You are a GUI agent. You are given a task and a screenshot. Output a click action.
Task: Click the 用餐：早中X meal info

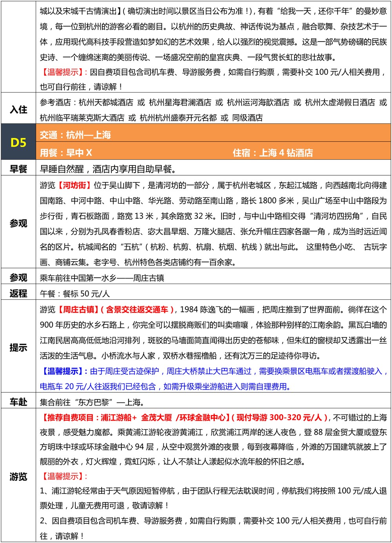[x=66, y=153]
